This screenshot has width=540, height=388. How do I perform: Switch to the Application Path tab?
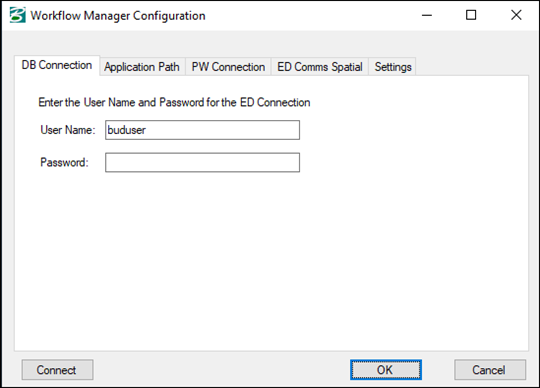(142, 67)
